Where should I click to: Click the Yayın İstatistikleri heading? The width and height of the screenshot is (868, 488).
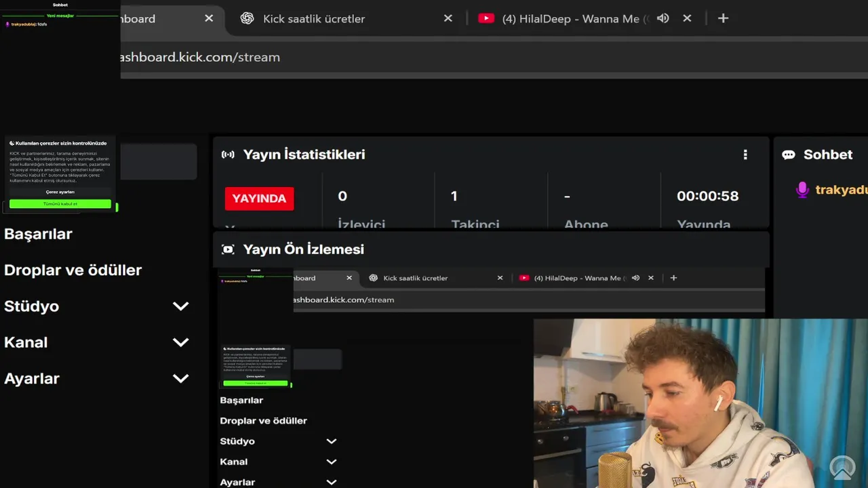pos(304,155)
